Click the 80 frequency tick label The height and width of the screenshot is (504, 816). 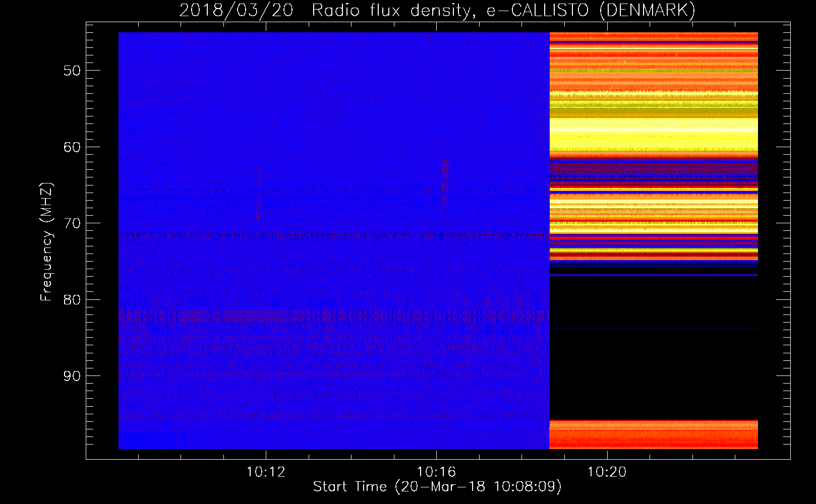point(72,300)
